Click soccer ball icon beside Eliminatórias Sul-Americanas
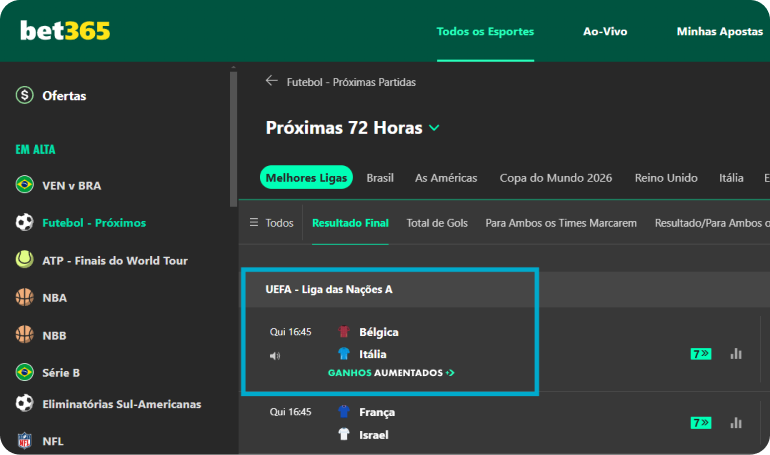Image resolution: width=770 pixels, height=455 pixels. 25,403
